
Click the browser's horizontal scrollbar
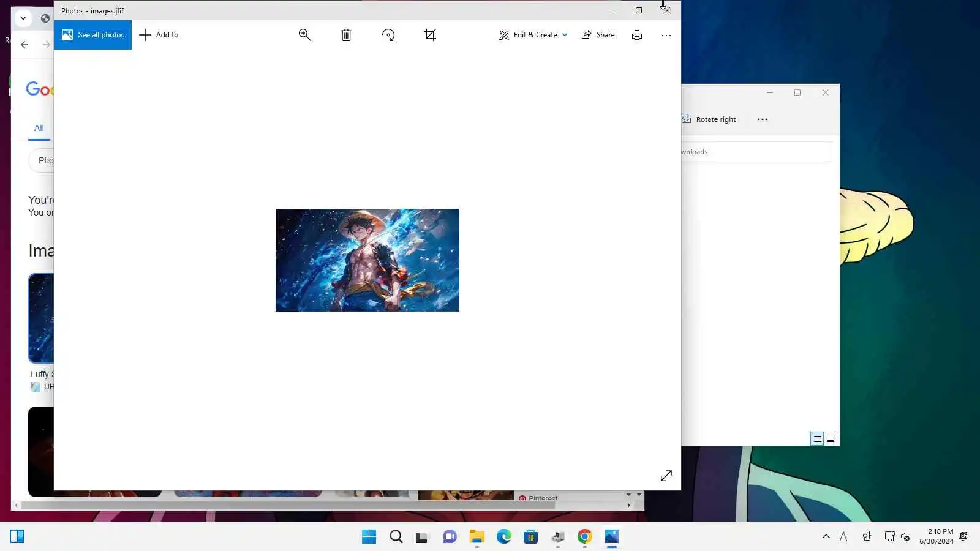[288, 506]
